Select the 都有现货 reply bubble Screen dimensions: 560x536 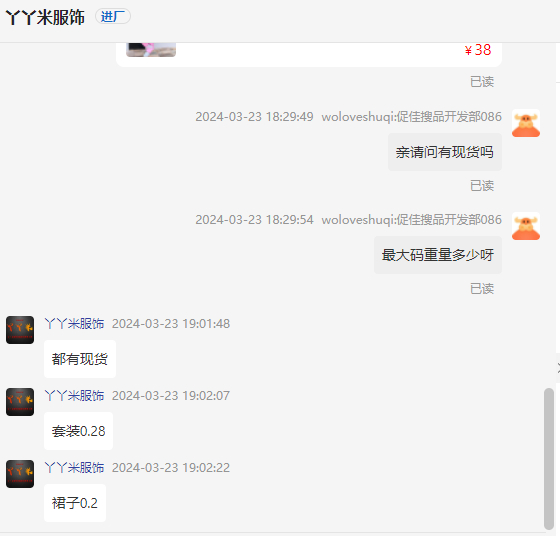click(x=80, y=359)
